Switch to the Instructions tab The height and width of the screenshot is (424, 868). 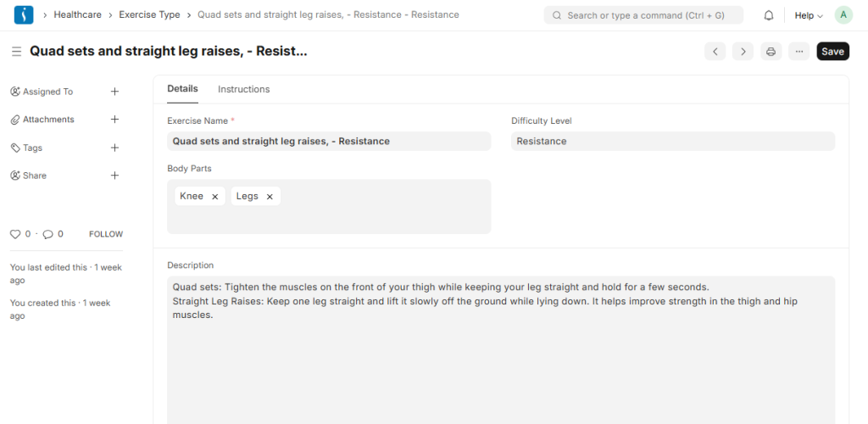click(x=243, y=89)
